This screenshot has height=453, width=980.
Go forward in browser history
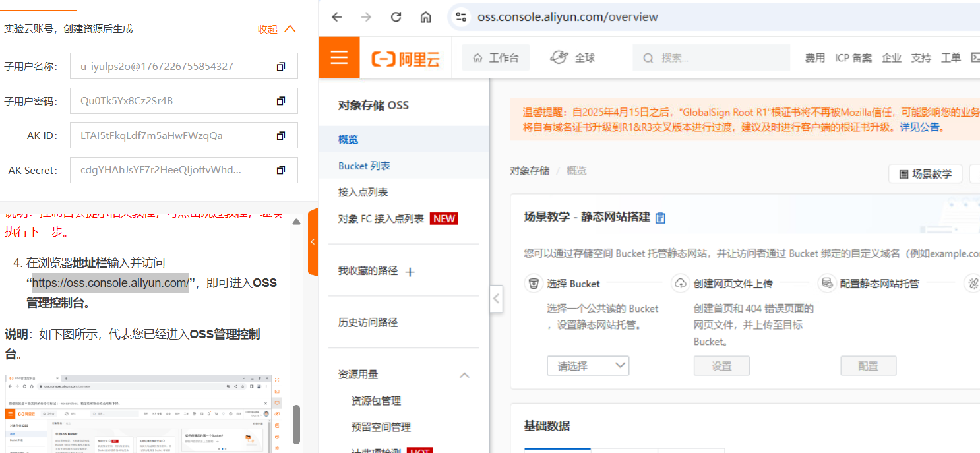[366, 17]
